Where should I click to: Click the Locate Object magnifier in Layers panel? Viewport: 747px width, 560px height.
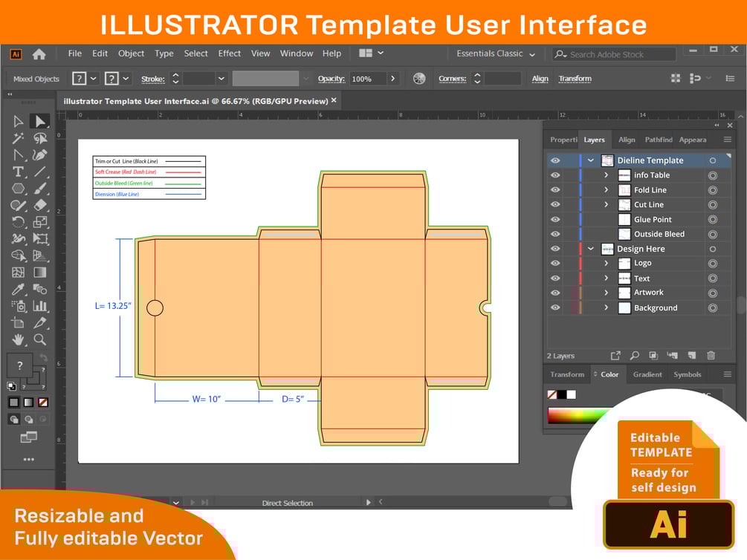[x=635, y=355]
